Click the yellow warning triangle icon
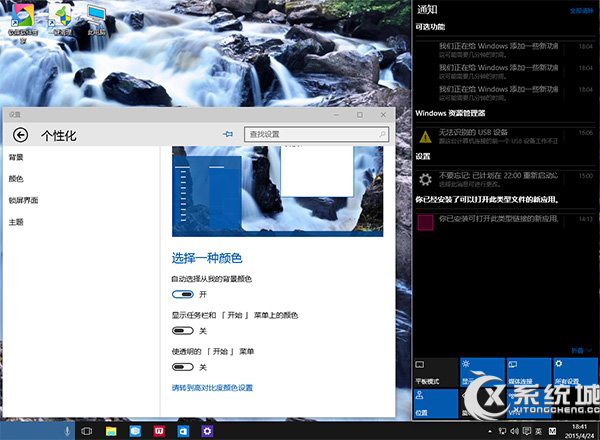The width and height of the screenshot is (600, 440). 425,137
